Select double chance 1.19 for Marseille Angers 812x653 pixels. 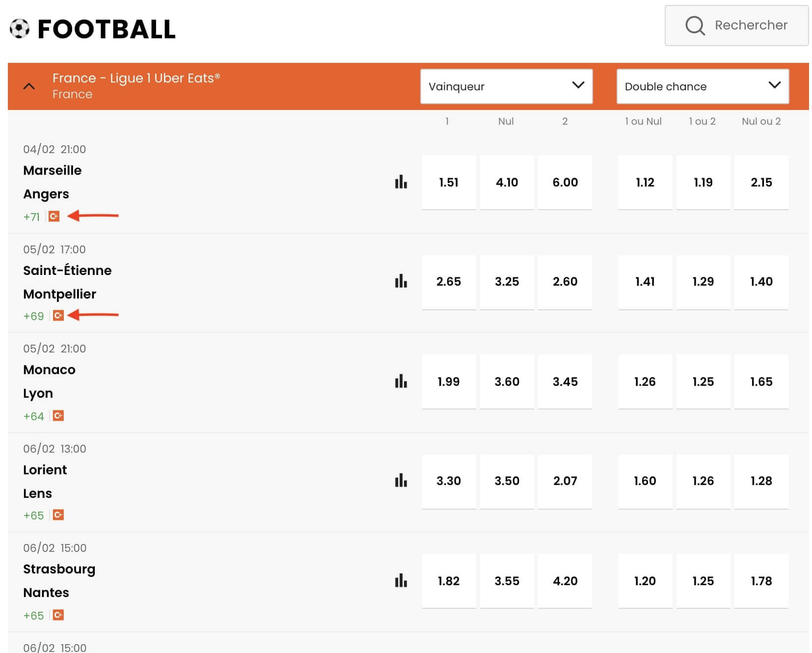tap(703, 182)
